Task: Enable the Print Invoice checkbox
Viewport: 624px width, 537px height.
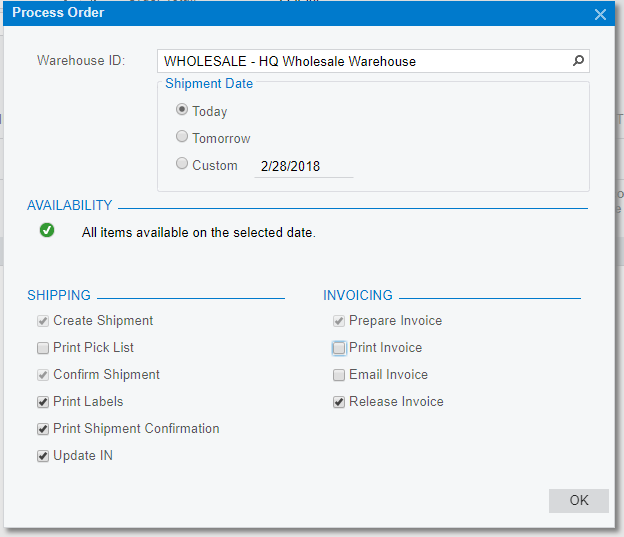Action: point(340,348)
